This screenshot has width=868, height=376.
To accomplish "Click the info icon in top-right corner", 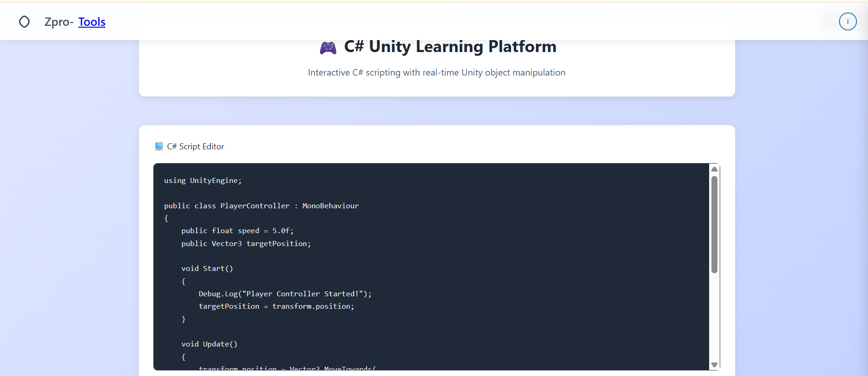I will pyautogui.click(x=848, y=21).
